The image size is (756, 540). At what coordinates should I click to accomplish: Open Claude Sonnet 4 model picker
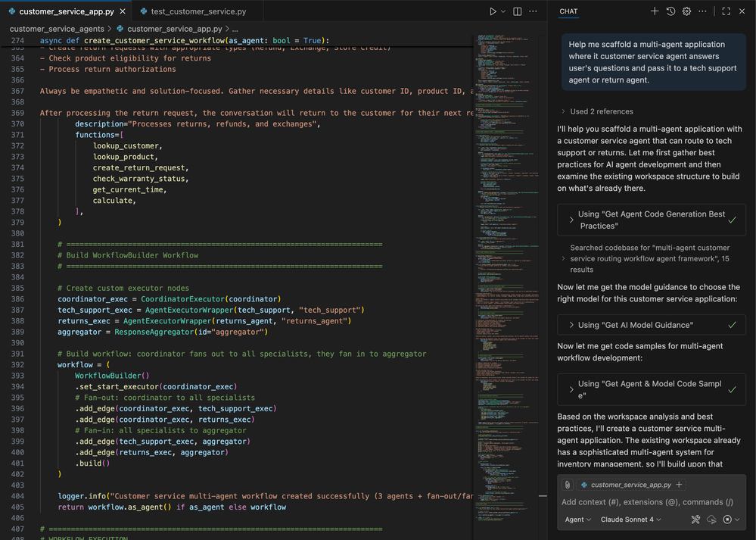630,520
